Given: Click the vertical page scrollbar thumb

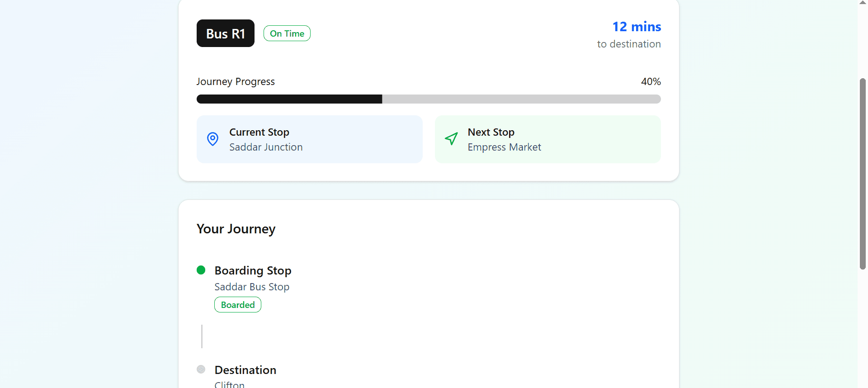Looking at the screenshot, I should 863,174.
